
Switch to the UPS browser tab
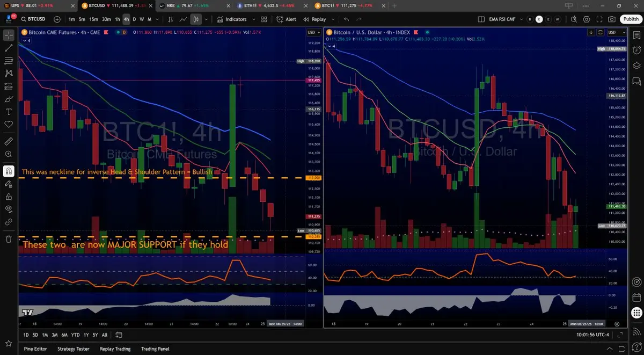pyautogui.click(x=38, y=5)
